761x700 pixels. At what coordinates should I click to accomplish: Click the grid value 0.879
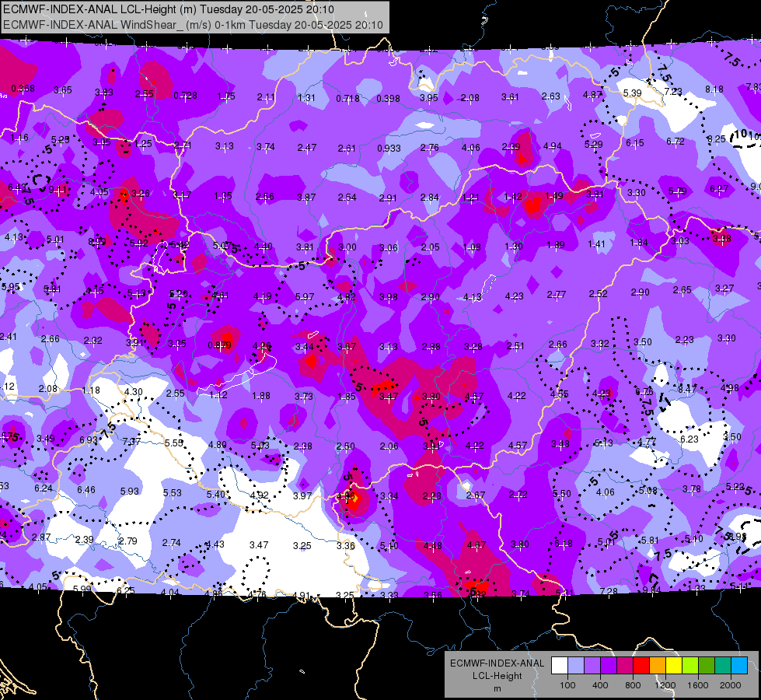tap(219, 345)
